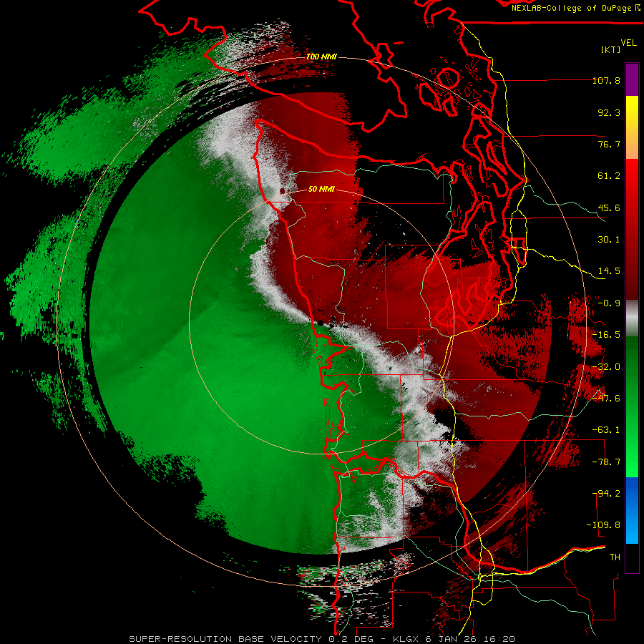Click the -109.8 velocity scale value
This screenshot has height=644, width=644.
604,525
